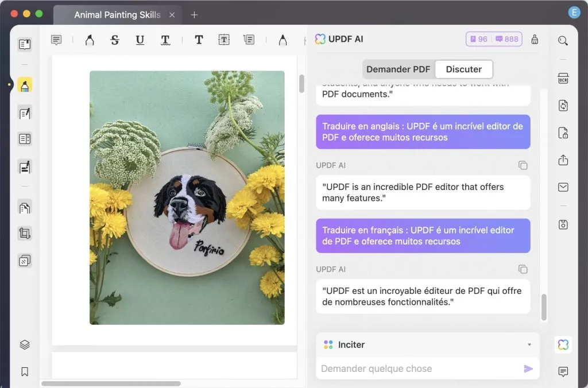Send a message in Demander quelque chose field
The height and width of the screenshot is (388, 588).
pyautogui.click(x=528, y=368)
